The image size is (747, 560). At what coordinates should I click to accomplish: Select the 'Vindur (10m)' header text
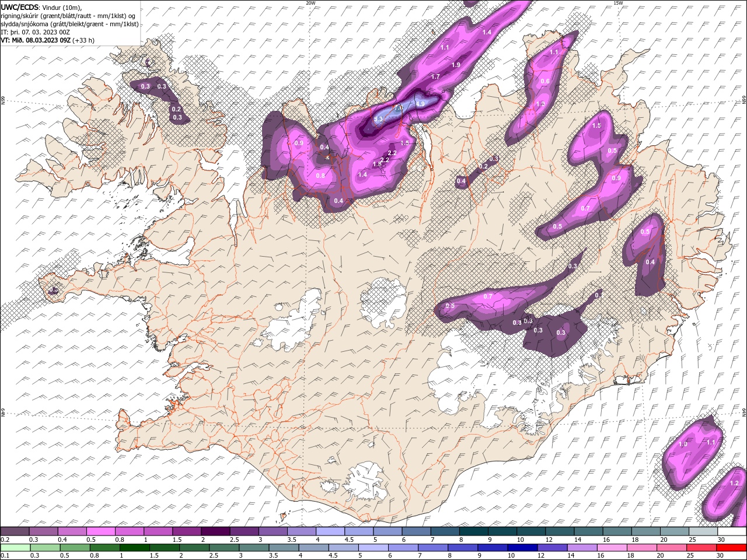(63, 7)
